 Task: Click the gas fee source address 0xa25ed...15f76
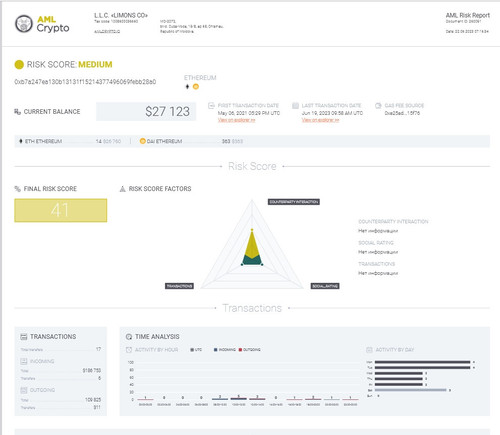[402, 113]
